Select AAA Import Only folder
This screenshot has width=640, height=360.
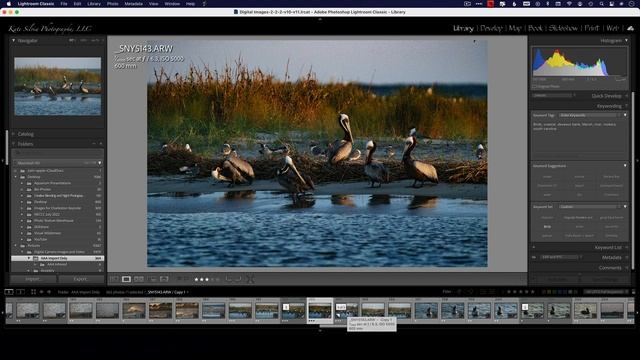[58, 258]
